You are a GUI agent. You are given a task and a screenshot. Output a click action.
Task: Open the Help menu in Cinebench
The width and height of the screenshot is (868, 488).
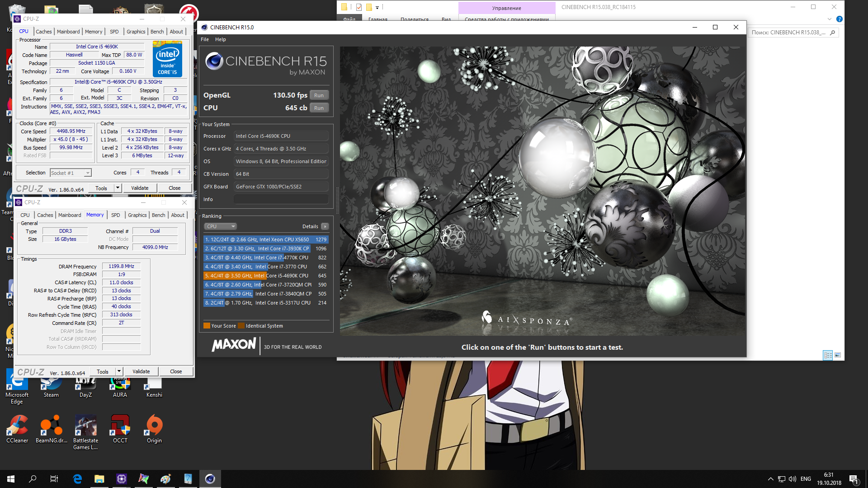pos(221,39)
